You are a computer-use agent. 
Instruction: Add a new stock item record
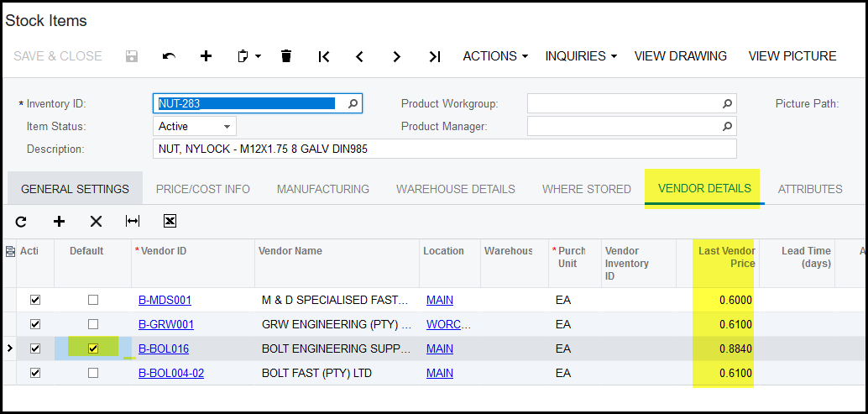(206, 56)
